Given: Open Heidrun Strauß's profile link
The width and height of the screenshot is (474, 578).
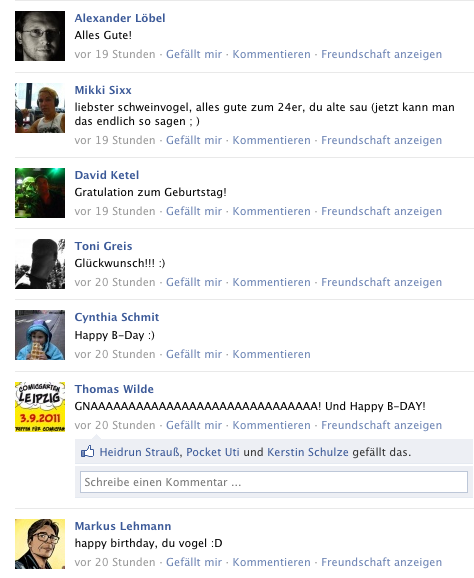Looking at the screenshot, I should click(x=140, y=452).
